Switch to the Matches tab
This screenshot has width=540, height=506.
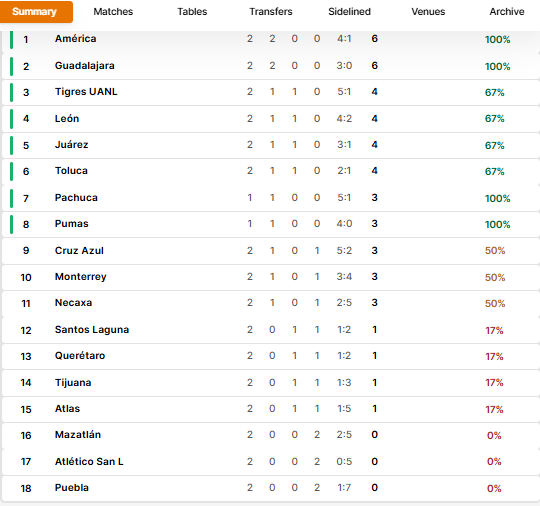coord(113,12)
